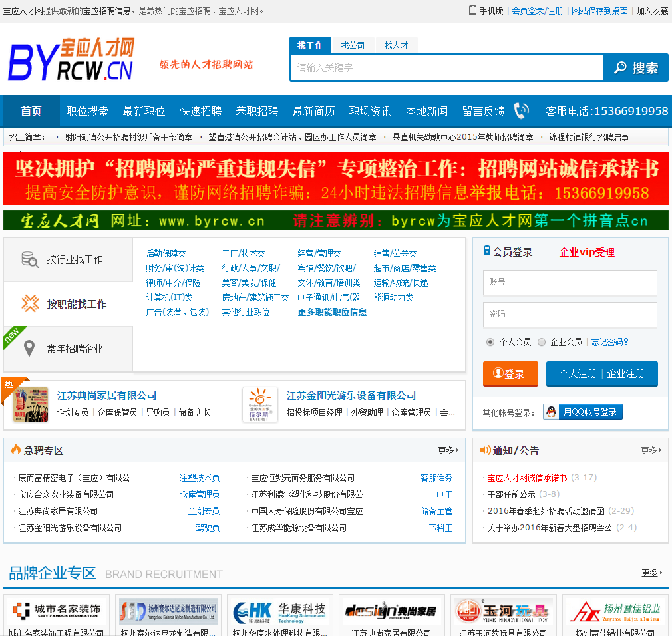Open the 城市名家装饰 brand logo
This screenshot has width=672, height=636.
[56, 610]
